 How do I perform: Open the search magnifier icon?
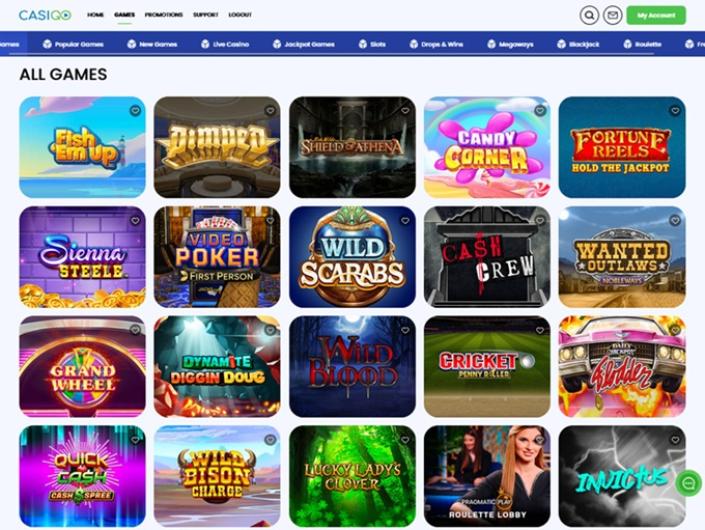(x=589, y=15)
